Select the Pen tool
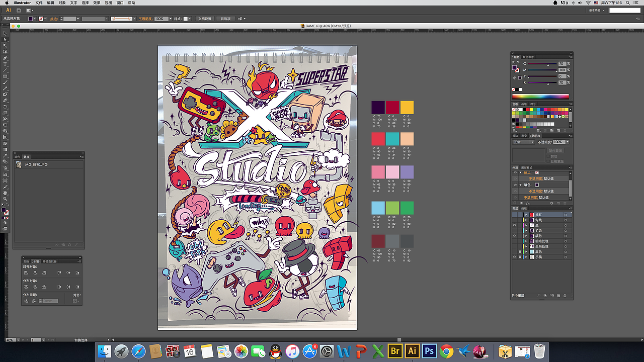The width and height of the screenshot is (644, 362). [5, 58]
